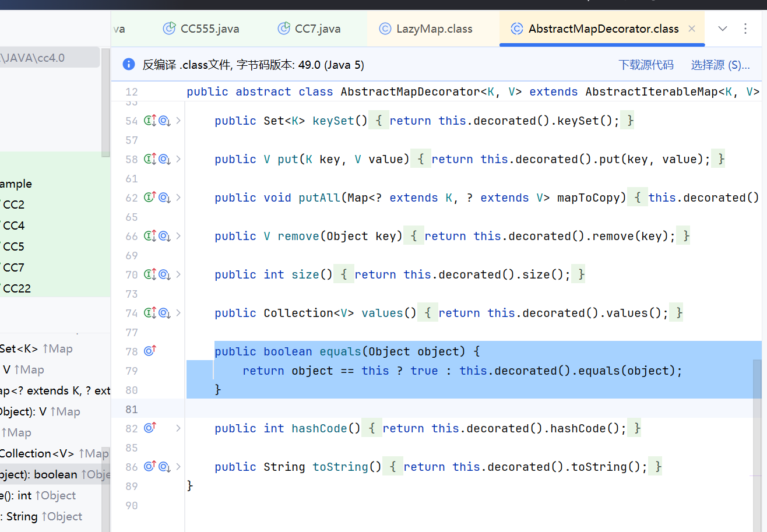Click the overridden-method icon on line 58
This screenshot has width=767, height=532.
(x=164, y=159)
